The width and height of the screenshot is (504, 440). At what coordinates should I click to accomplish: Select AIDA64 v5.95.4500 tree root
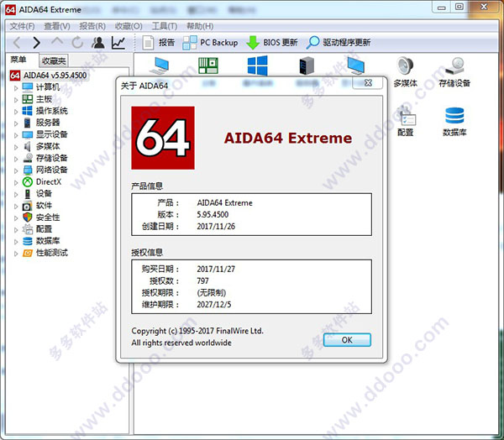tap(49, 76)
